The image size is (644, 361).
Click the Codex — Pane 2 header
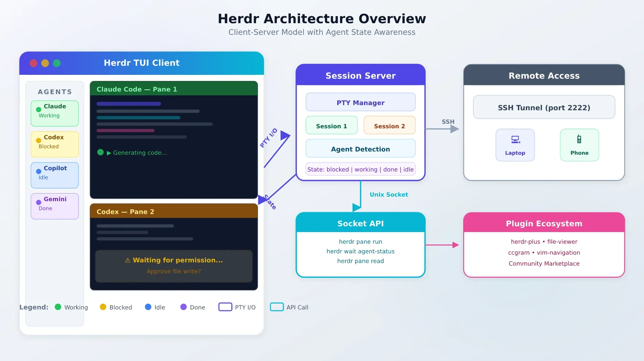tap(174, 211)
